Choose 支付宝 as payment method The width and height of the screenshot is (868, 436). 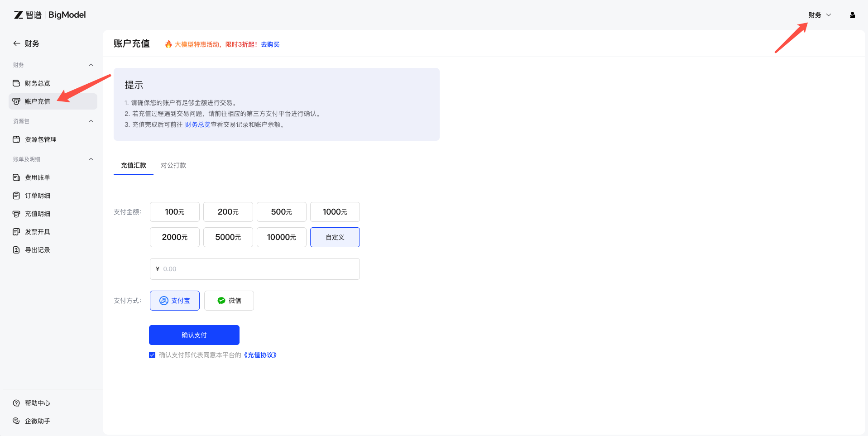pos(175,301)
